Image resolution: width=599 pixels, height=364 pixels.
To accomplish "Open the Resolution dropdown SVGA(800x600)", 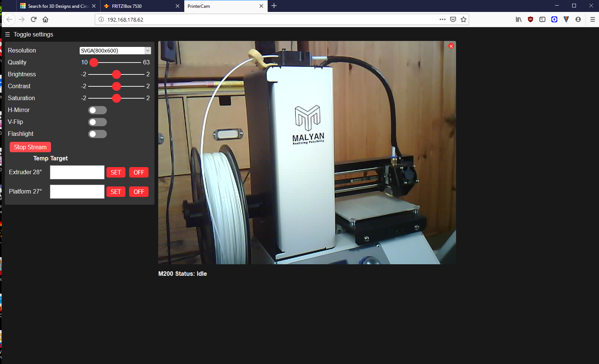I will click(115, 51).
